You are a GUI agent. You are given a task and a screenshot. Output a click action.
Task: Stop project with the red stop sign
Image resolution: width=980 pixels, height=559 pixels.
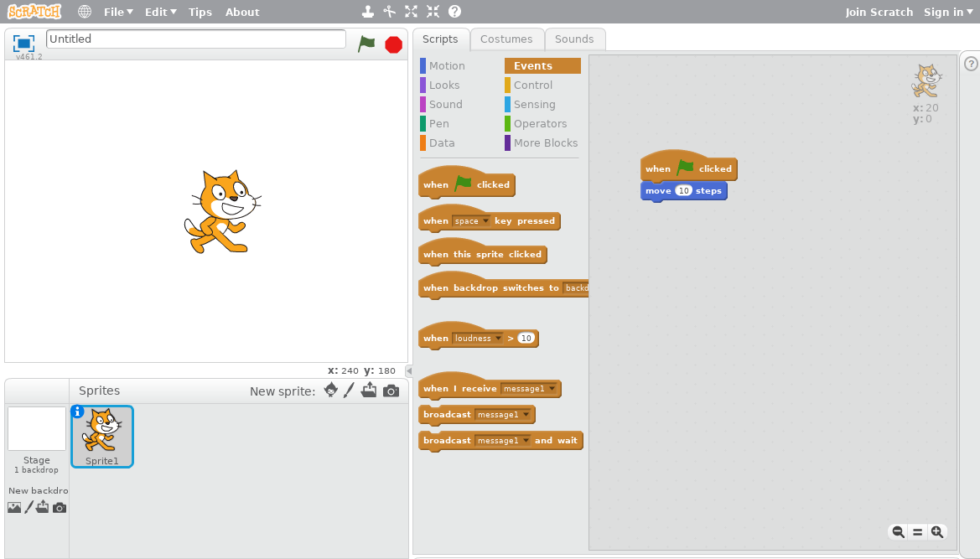[394, 44]
